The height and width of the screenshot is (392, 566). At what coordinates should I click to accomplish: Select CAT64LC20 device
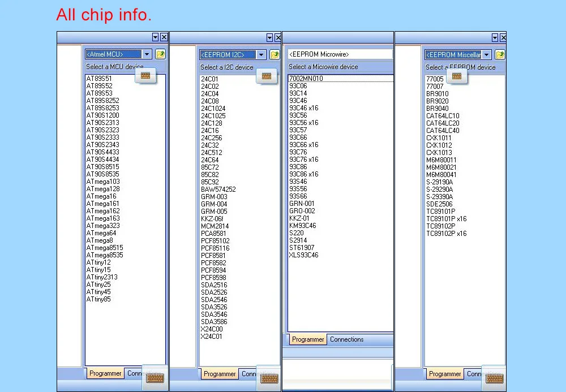(x=443, y=123)
